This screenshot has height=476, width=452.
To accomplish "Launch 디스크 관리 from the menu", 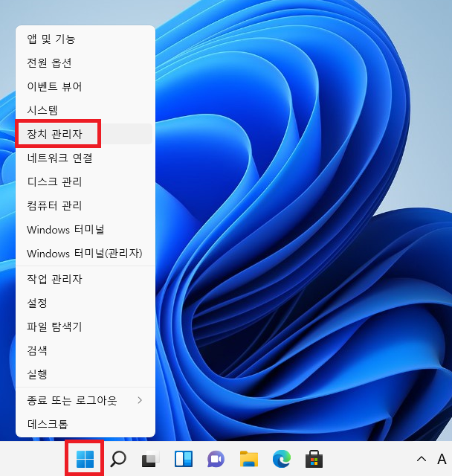I will (x=85, y=181).
